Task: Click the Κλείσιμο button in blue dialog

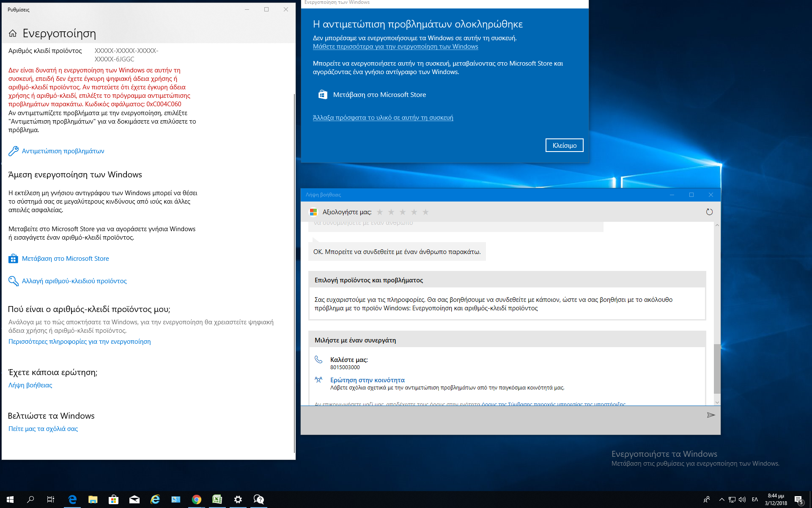Action: pos(564,145)
